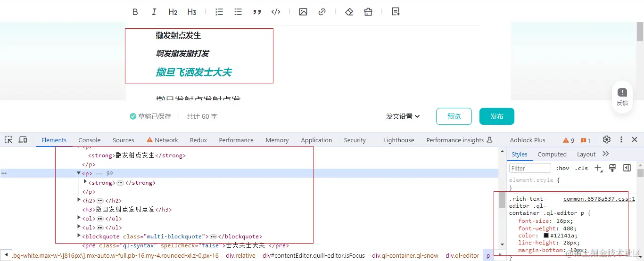The width and height of the screenshot is (644, 261).
Task: Switch to the Console tab
Action: (90, 140)
